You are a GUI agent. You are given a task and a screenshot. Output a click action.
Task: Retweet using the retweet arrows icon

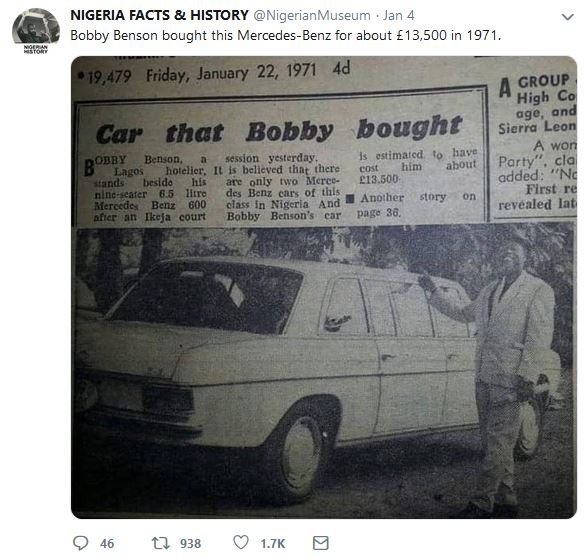(161, 543)
